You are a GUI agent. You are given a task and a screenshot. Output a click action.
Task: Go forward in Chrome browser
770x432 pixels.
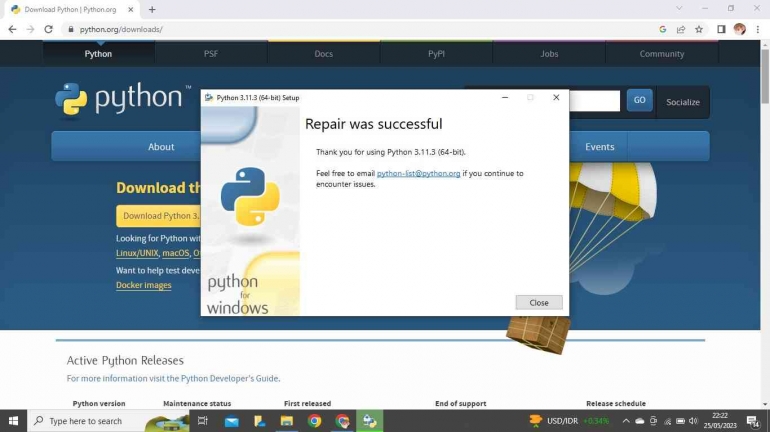[x=30, y=29]
